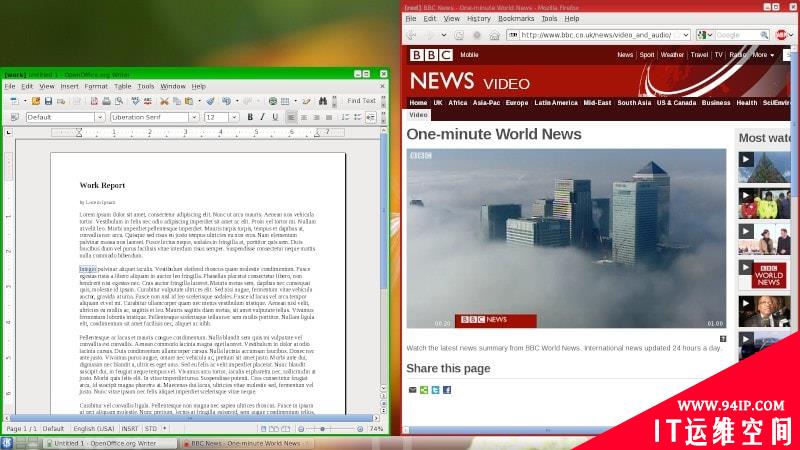This screenshot has width=800, height=450.
Task: Toggle numbering list in Writer
Action: [x=345, y=117]
